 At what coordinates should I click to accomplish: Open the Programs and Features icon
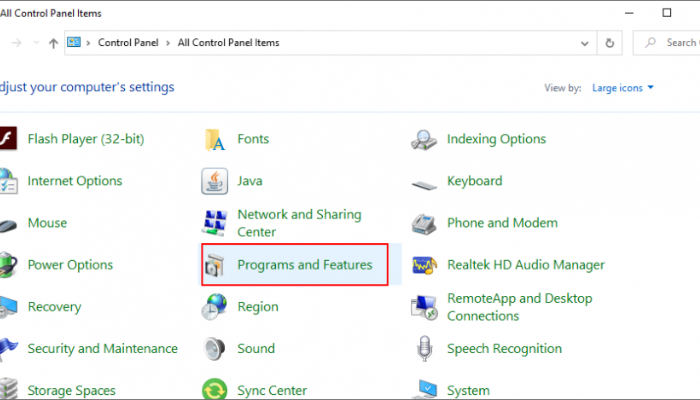click(215, 265)
